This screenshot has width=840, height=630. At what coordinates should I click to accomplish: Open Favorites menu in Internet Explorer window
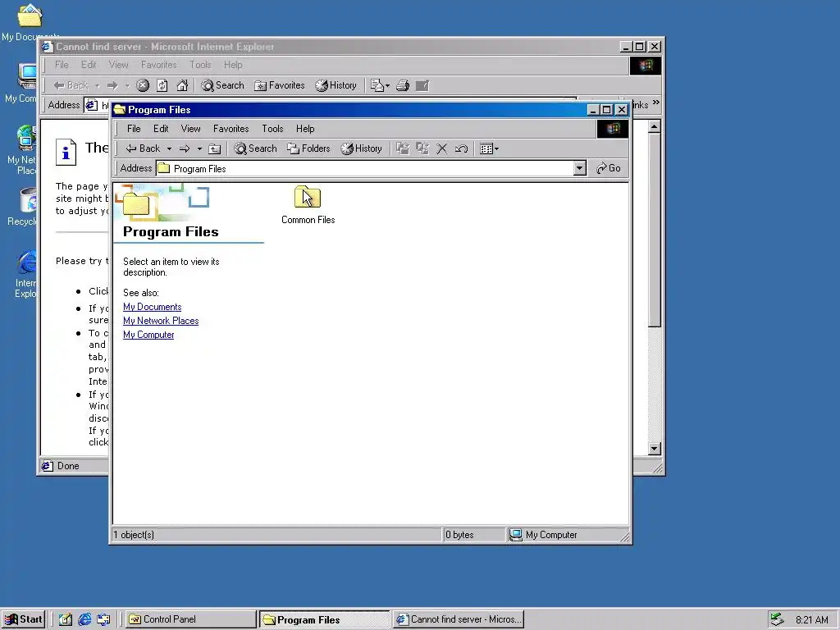[x=158, y=65]
